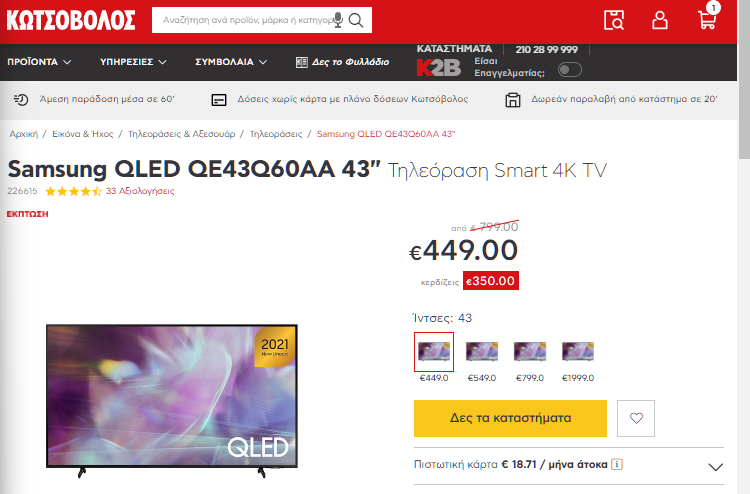Click the microphone voice search icon

(x=338, y=20)
